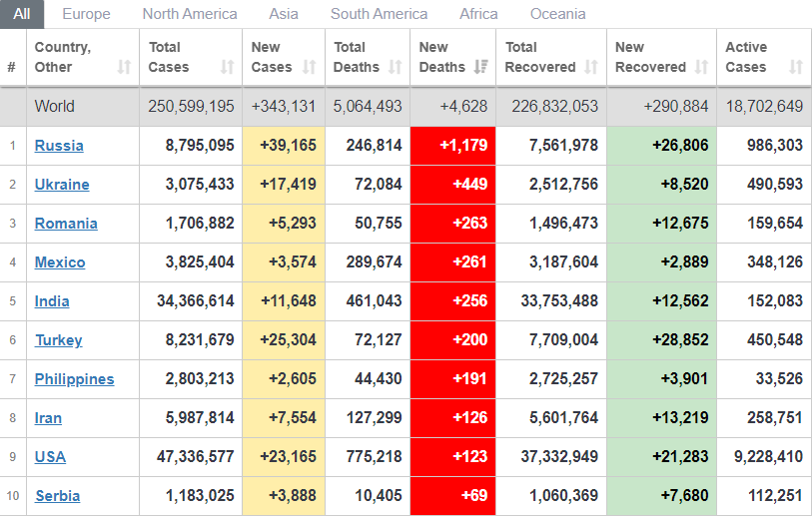The width and height of the screenshot is (812, 516).
Task: Sort by Country column sort icon
Action: (124, 67)
